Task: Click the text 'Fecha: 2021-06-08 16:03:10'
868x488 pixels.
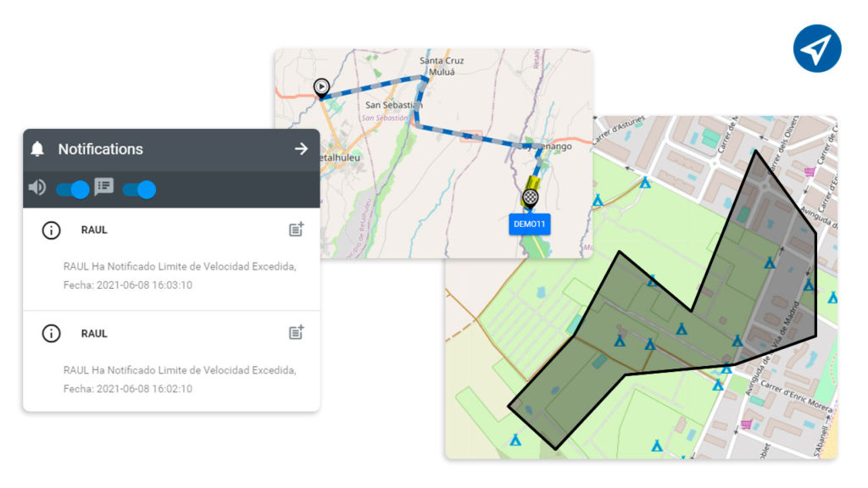Action: coord(128,286)
